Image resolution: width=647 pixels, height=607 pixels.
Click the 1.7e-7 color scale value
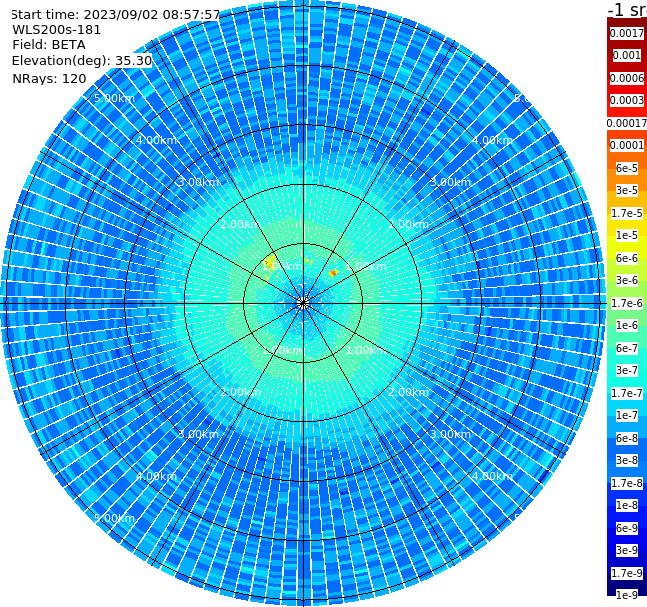click(627, 393)
